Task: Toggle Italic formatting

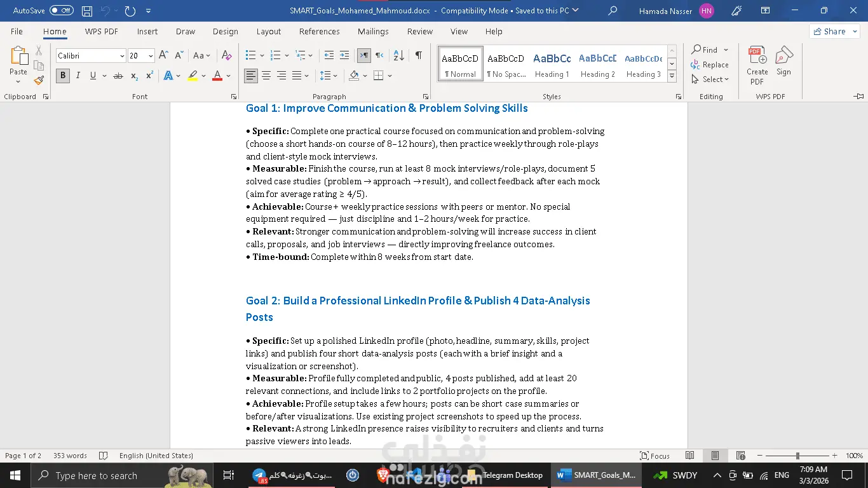Action: (x=78, y=76)
